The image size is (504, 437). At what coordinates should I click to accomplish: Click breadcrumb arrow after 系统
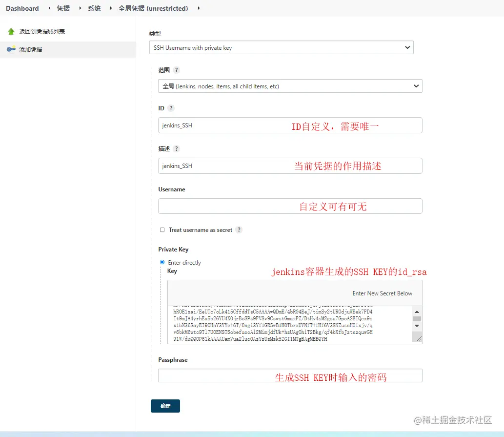pos(111,8)
